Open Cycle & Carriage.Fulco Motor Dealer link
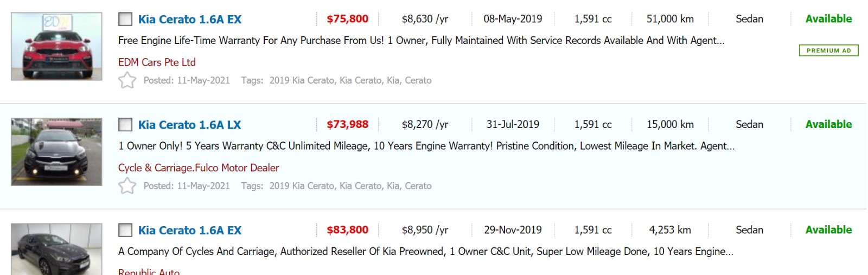The width and height of the screenshot is (868, 275). [199, 168]
